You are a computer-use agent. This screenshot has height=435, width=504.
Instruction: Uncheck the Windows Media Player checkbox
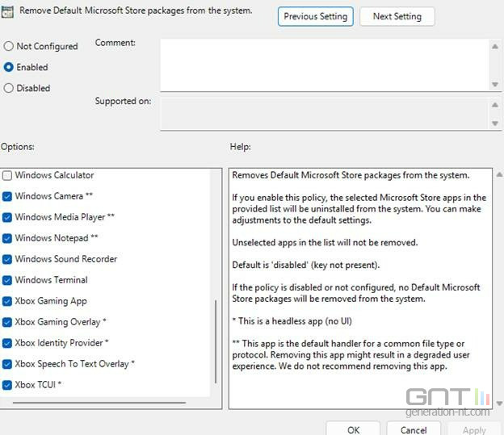[x=7, y=218]
